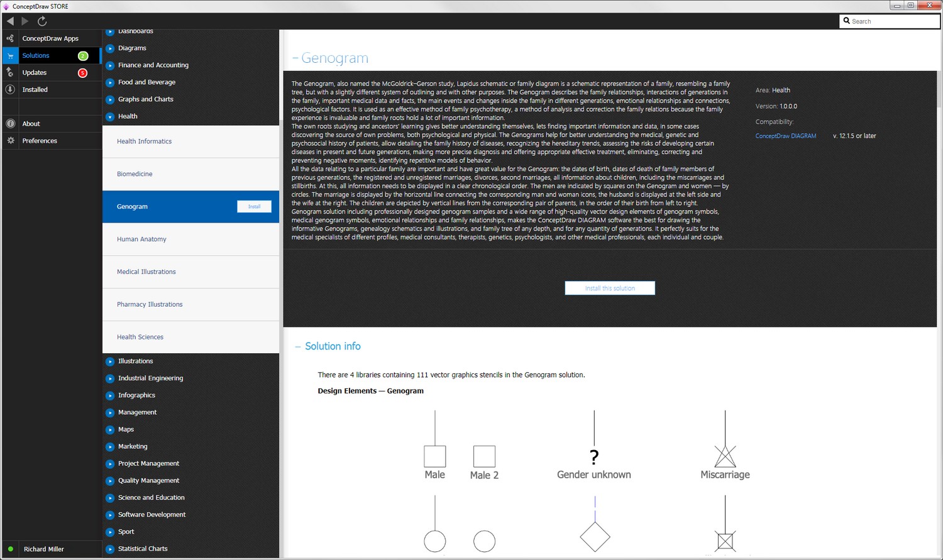Click the search magnifier icon
This screenshot has height=560, width=943.
(x=847, y=21)
